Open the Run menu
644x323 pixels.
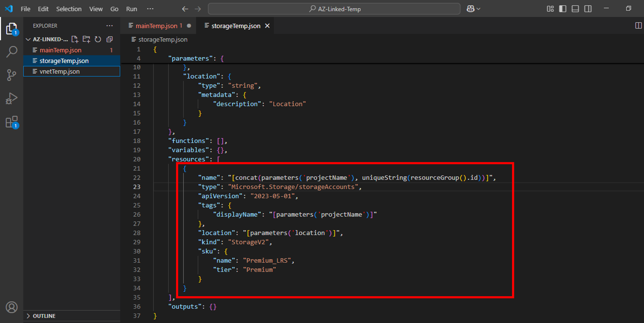[131, 9]
